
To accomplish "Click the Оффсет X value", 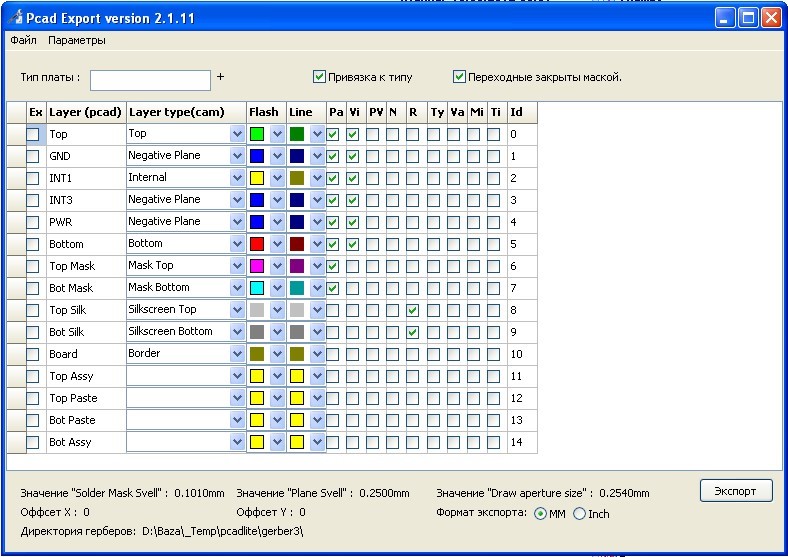I will [86, 512].
